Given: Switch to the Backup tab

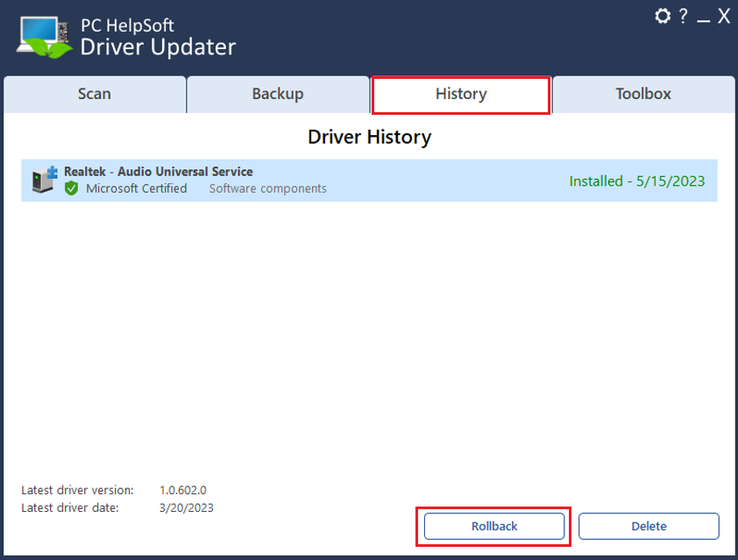Looking at the screenshot, I should [x=278, y=94].
